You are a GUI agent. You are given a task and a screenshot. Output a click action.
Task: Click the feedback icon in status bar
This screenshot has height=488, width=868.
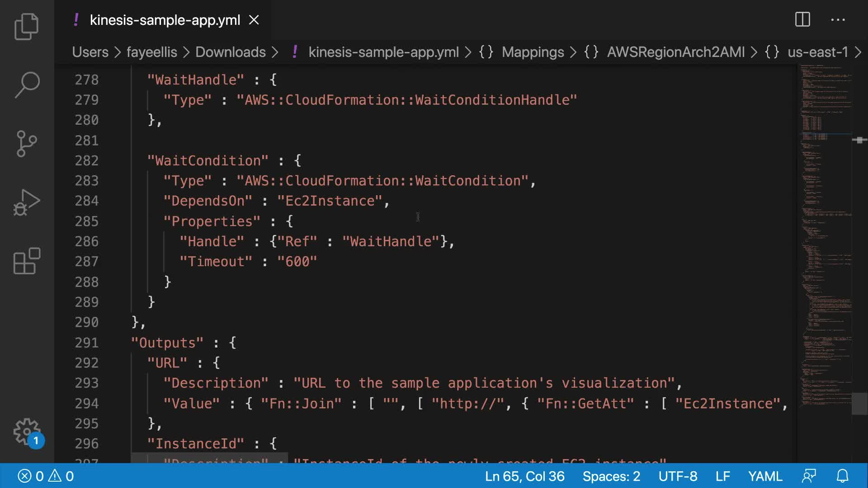click(809, 476)
